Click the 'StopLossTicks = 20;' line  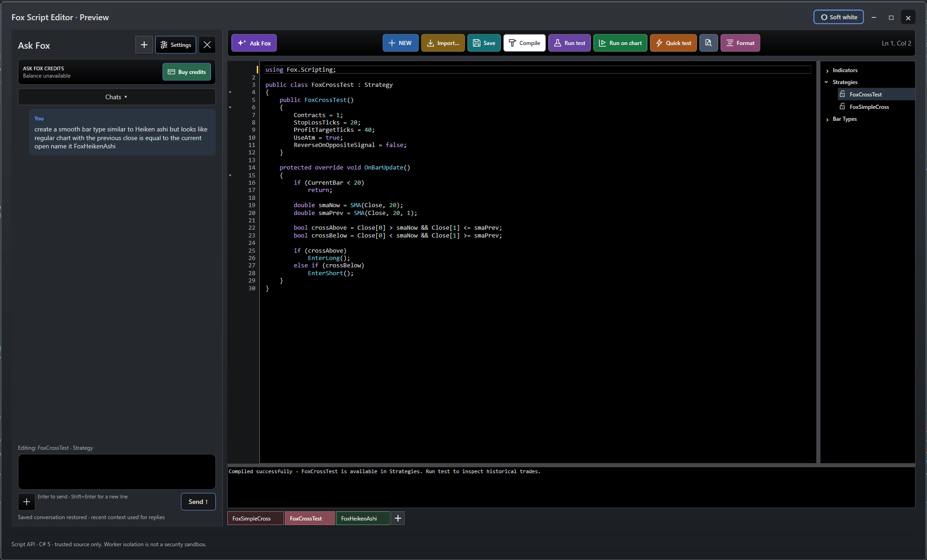tap(327, 123)
